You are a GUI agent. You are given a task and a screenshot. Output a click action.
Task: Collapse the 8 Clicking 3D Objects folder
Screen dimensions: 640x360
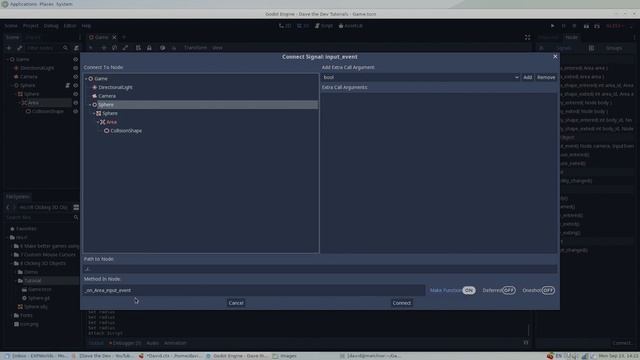(x=12, y=263)
